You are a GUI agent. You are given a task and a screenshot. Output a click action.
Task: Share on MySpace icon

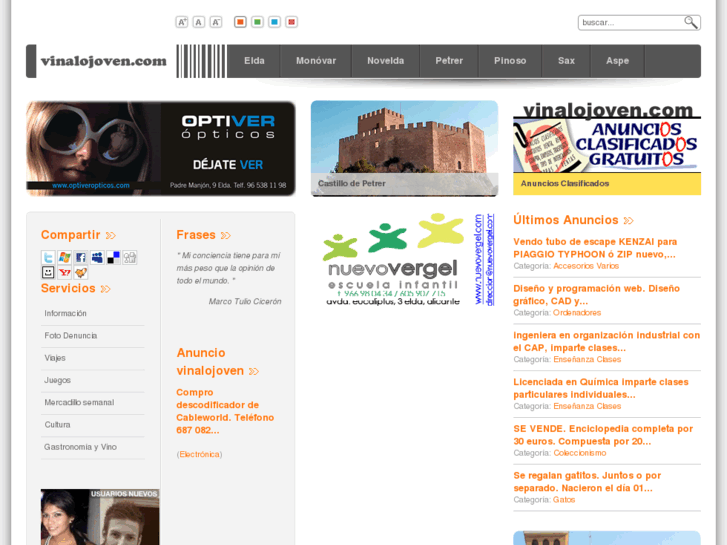coord(97,257)
